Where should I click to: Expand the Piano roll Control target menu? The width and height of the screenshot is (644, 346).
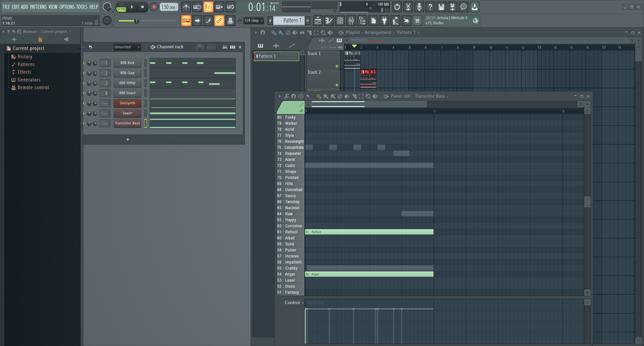303,303
